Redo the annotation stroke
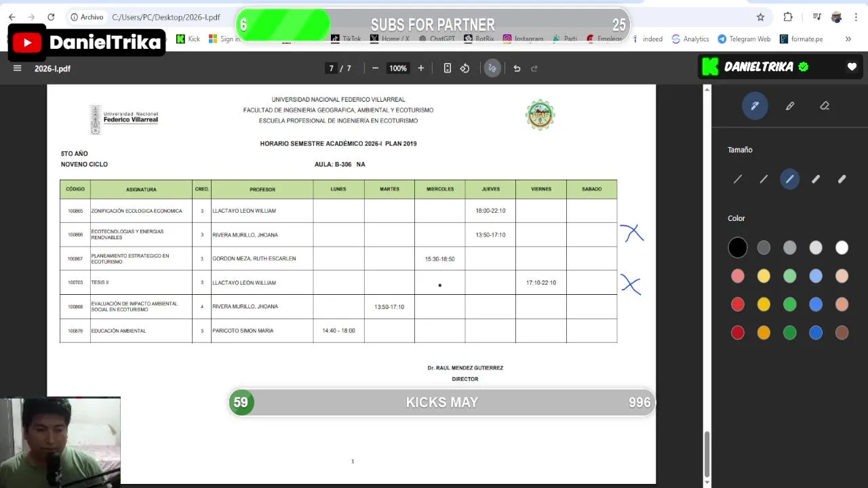This screenshot has height=488, width=868. pyautogui.click(x=534, y=68)
